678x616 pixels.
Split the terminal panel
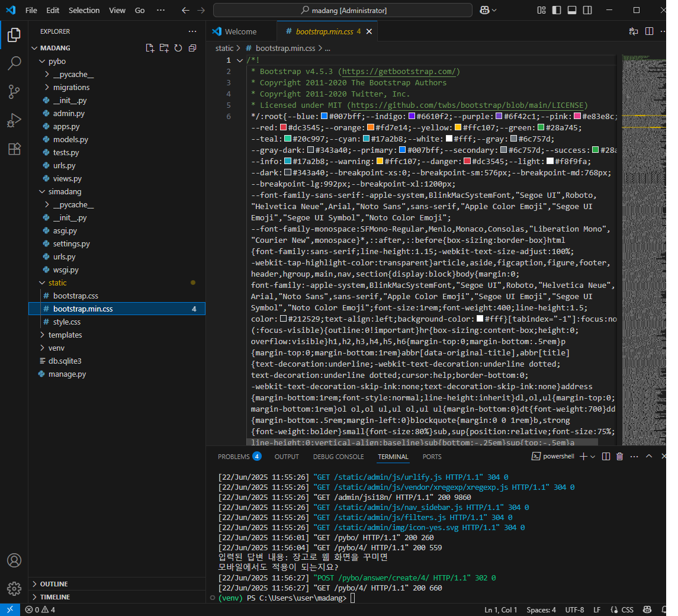[x=606, y=457]
